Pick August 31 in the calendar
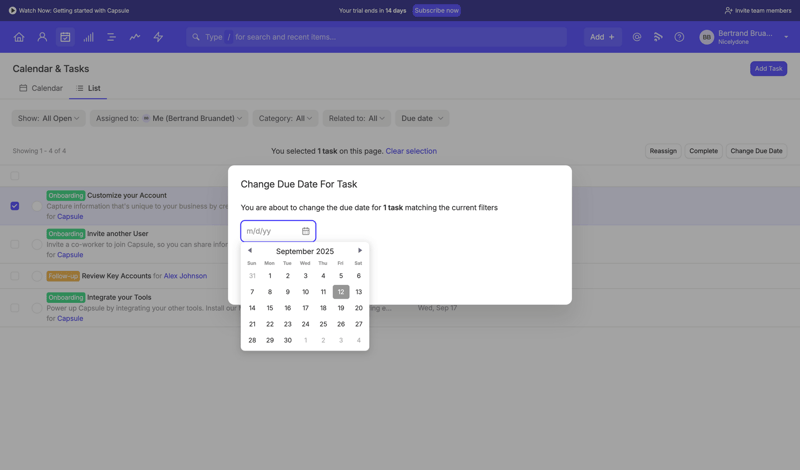 tap(252, 276)
